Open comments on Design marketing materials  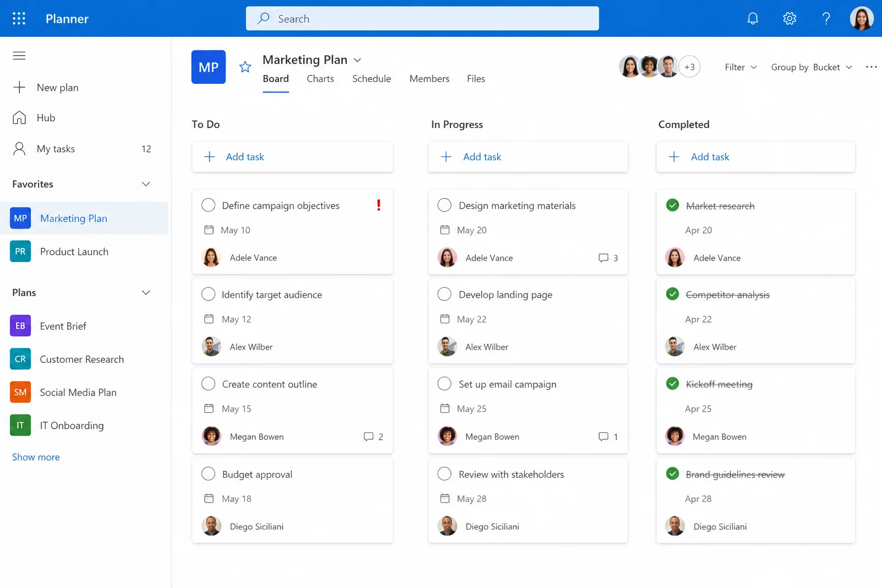[x=608, y=258]
